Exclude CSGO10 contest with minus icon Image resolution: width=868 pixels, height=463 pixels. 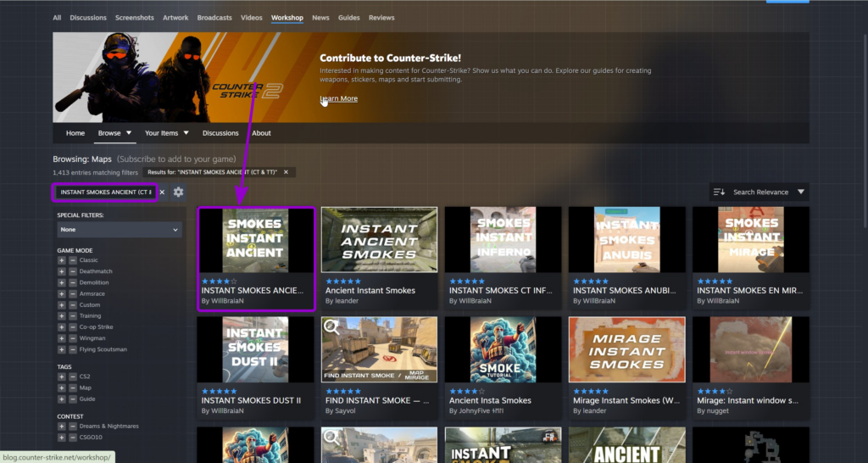[73, 438]
